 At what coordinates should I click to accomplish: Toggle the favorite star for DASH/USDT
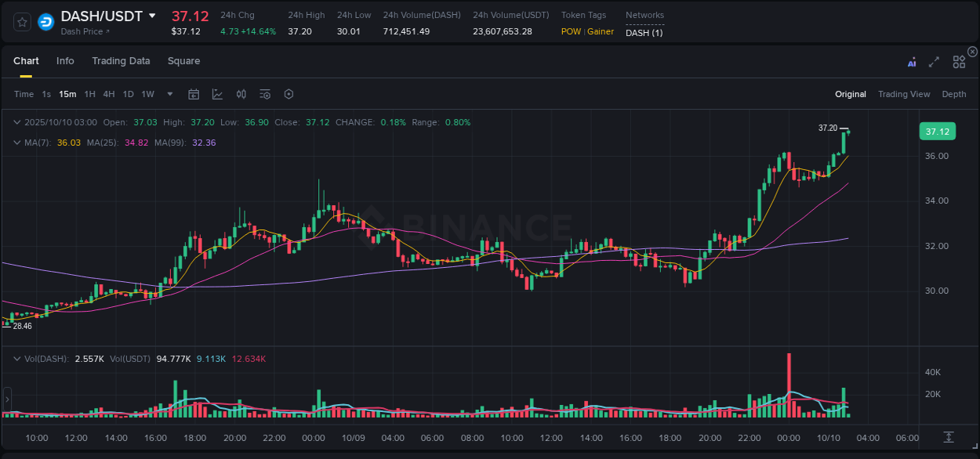(21, 22)
